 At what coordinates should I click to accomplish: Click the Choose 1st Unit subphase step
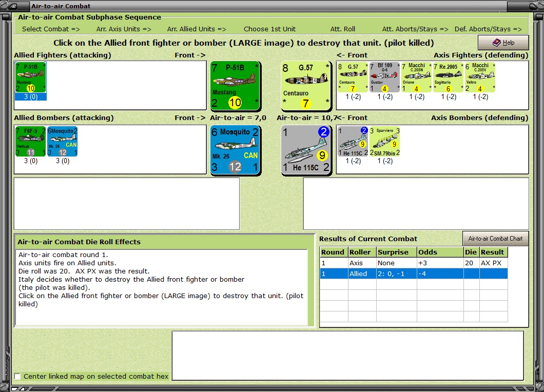tap(269, 29)
